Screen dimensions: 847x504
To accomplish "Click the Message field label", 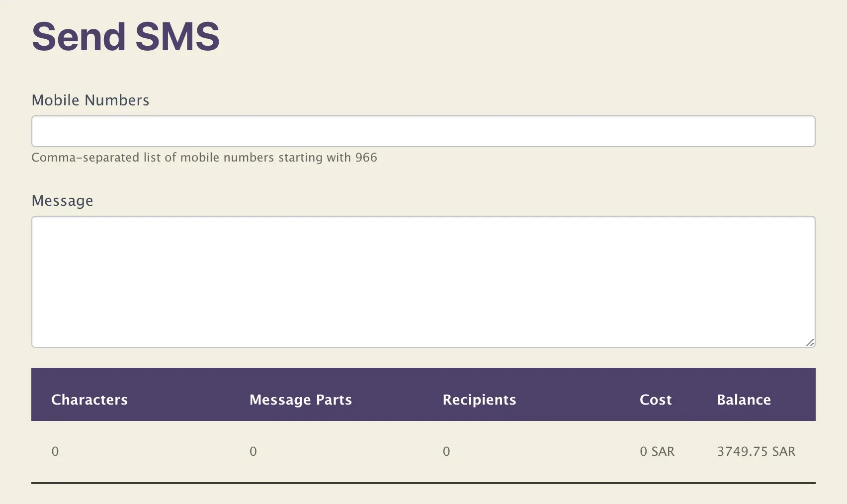I will (63, 200).
